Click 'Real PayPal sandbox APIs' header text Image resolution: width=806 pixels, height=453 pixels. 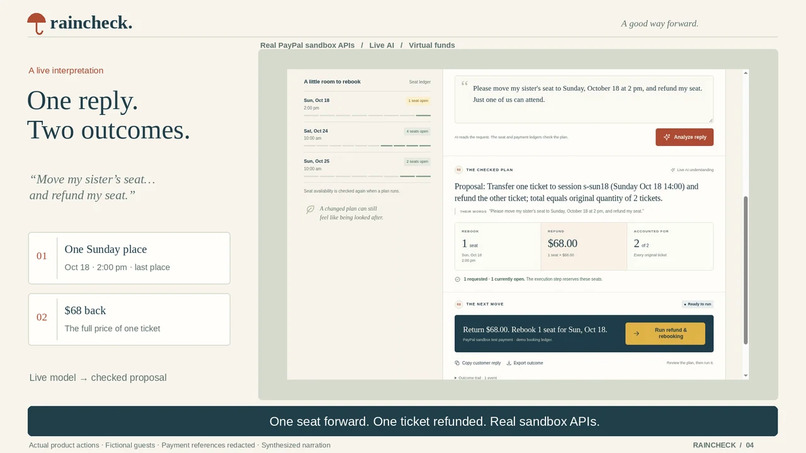click(x=307, y=45)
